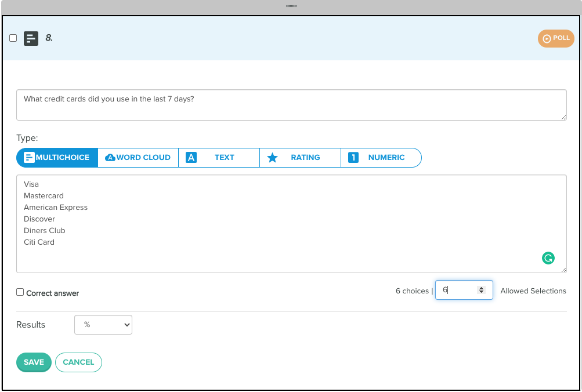Choose the Text question type

point(219,158)
